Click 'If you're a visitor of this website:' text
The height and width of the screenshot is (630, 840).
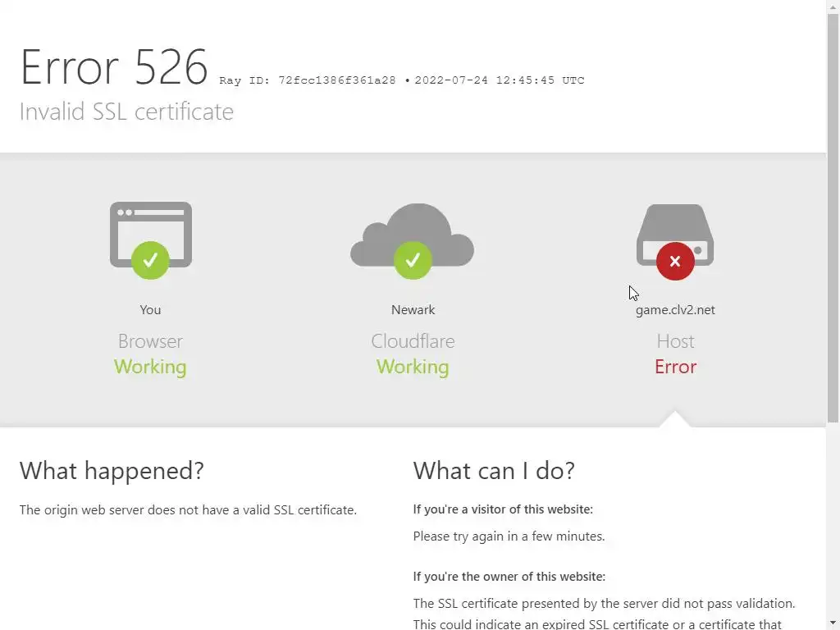(503, 509)
